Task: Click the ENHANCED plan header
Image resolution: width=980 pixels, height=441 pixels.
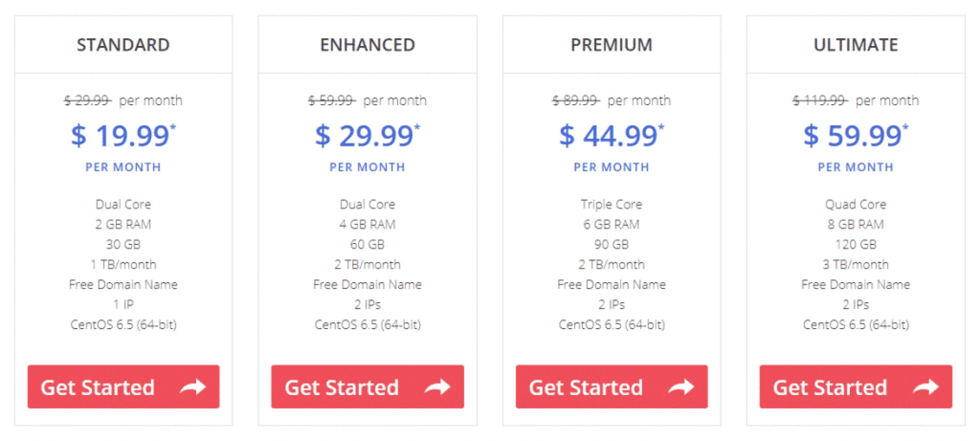Action: click(x=367, y=45)
